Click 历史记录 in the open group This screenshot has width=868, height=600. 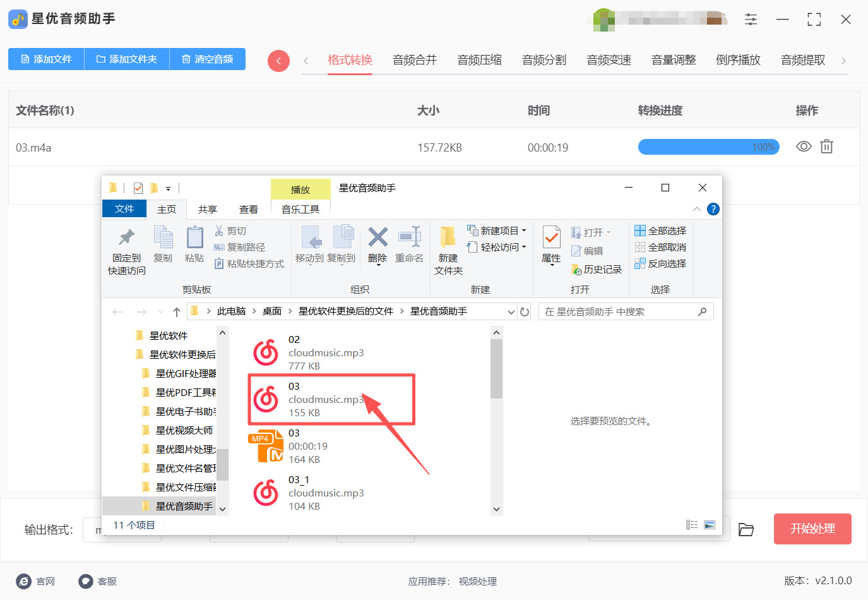[x=597, y=270]
